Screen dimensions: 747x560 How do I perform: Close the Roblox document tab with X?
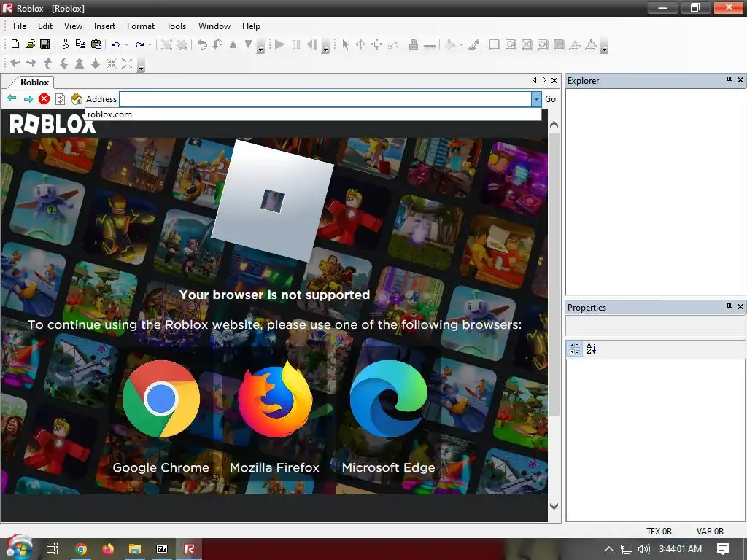click(x=554, y=80)
